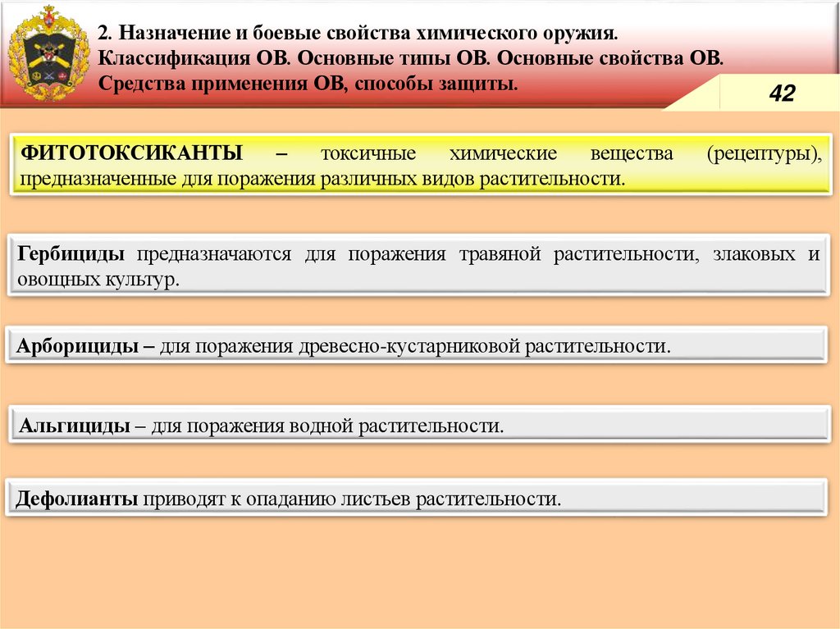Screen dimensions: 840x629
Task: Click the phrase 'древесно-кустарниковой растительности'
Action: [484, 347]
